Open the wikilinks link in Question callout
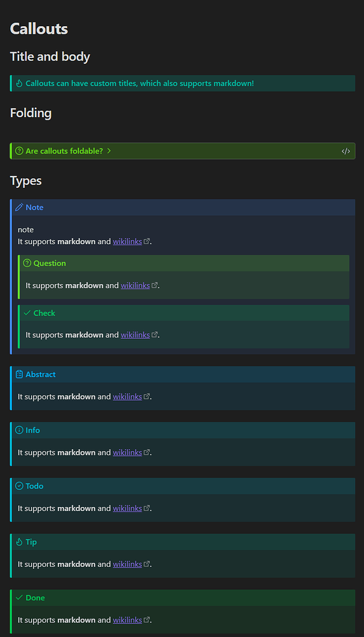This screenshot has width=364, height=637. point(136,285)
